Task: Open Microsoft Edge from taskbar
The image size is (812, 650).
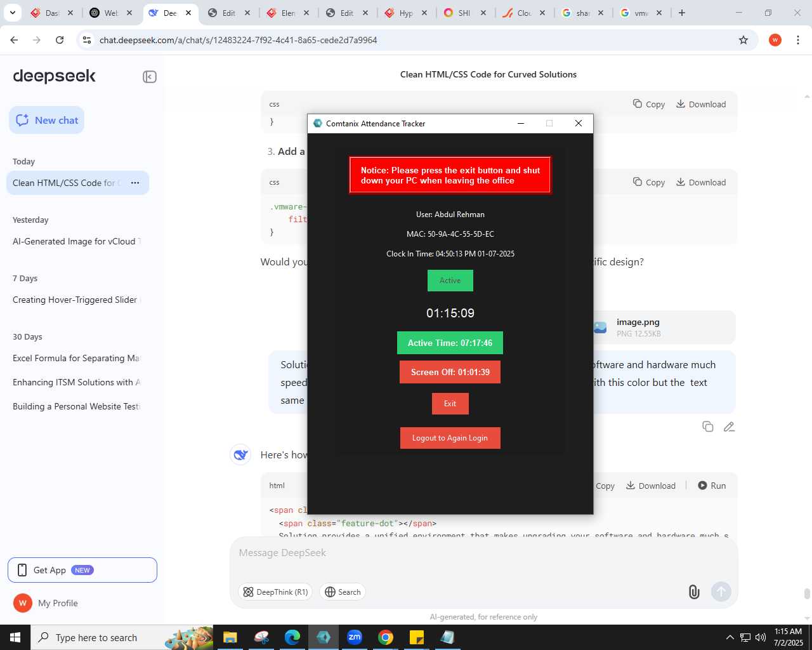Action: [x=292, y=637]
